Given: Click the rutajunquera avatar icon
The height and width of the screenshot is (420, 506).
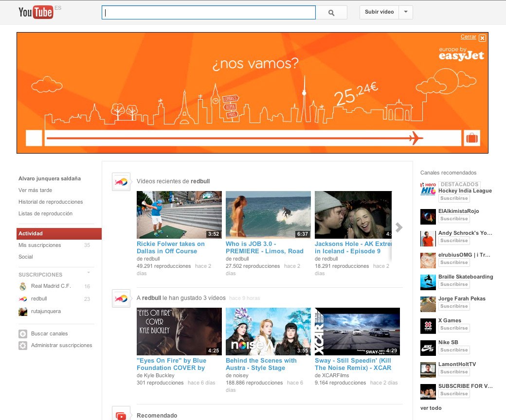Looking at the screenshot, I should coord(22,312).
